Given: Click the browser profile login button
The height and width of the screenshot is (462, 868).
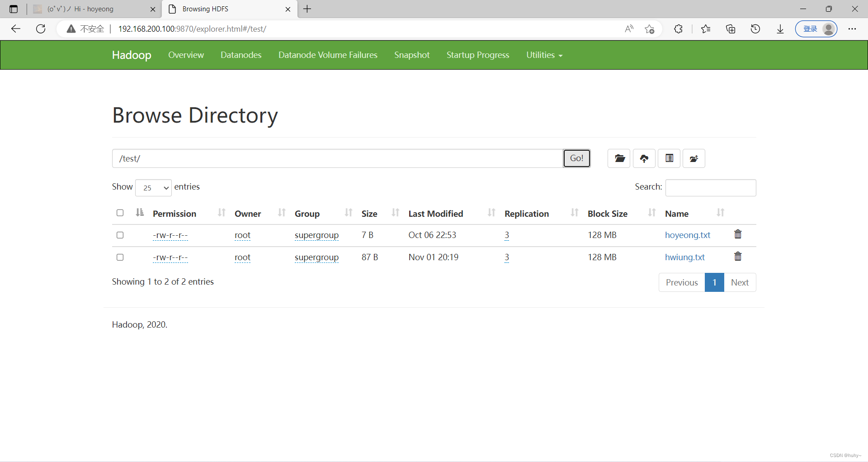Looking at the screenshot, I should [816, 29].
